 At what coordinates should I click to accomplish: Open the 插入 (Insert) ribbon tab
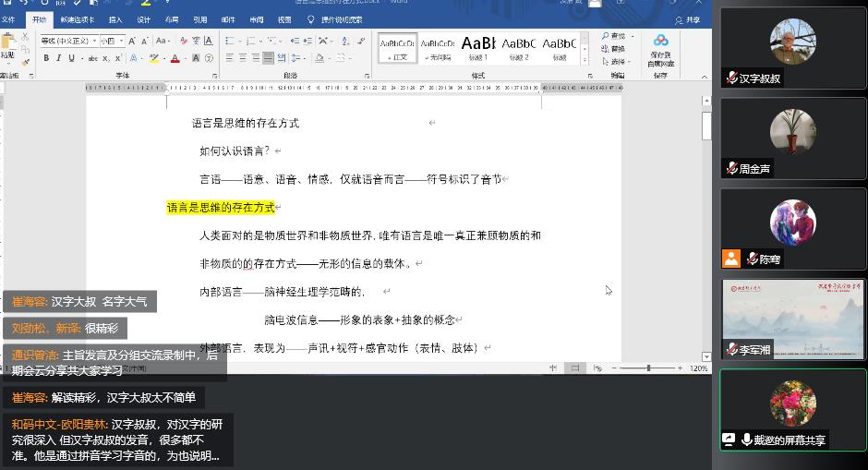tap(115, 19)
